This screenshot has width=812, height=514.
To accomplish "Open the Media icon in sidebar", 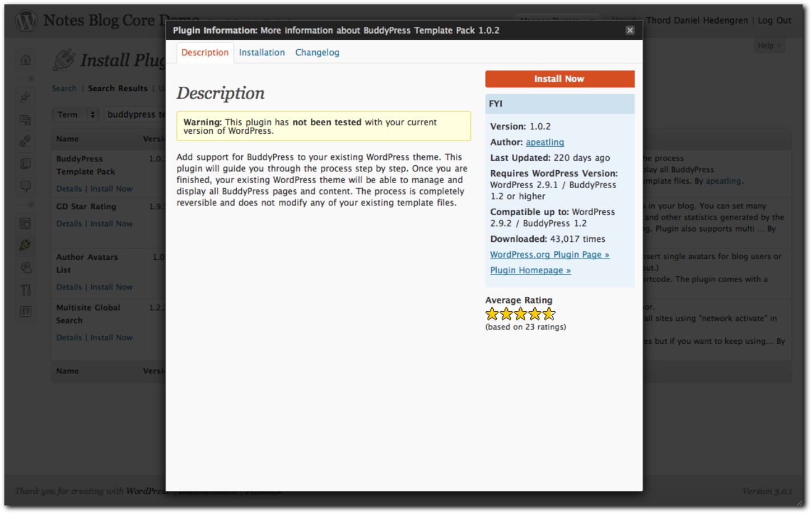I will 25,119.
